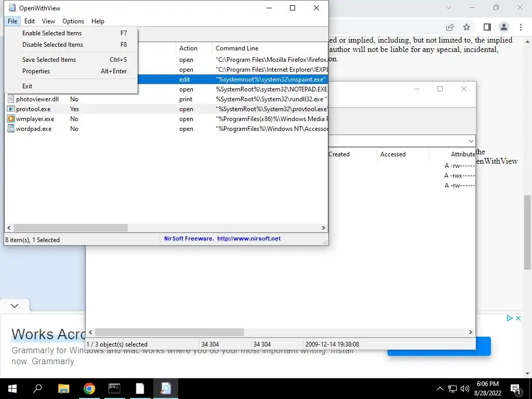Open the volume tray icon

[464, 389]
